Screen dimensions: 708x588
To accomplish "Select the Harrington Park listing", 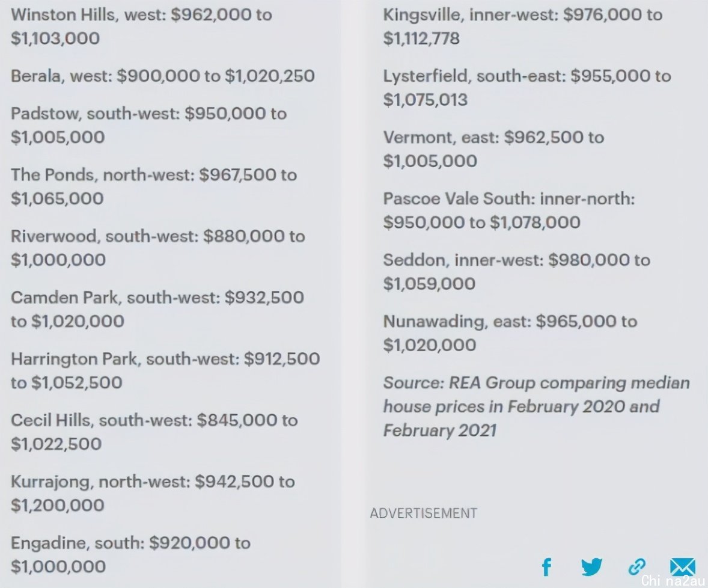I will point(165,371).
